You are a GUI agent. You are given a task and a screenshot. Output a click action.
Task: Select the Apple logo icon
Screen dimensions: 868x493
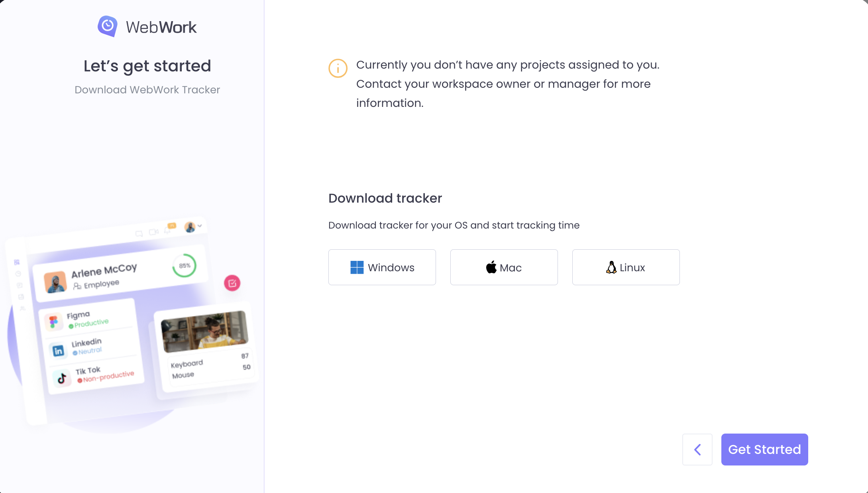coord(491,267)
